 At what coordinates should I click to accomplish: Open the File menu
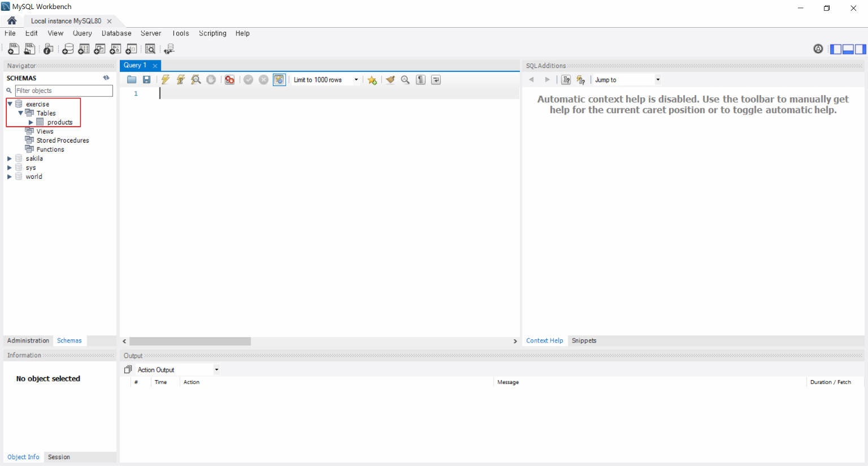[10, 33]
